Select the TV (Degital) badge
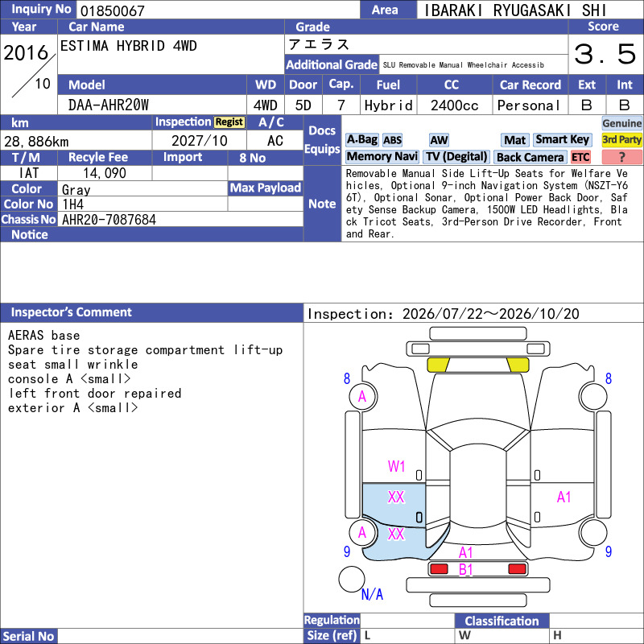The width and height of the screenshot is (644, 644). [x=456, y=156]
